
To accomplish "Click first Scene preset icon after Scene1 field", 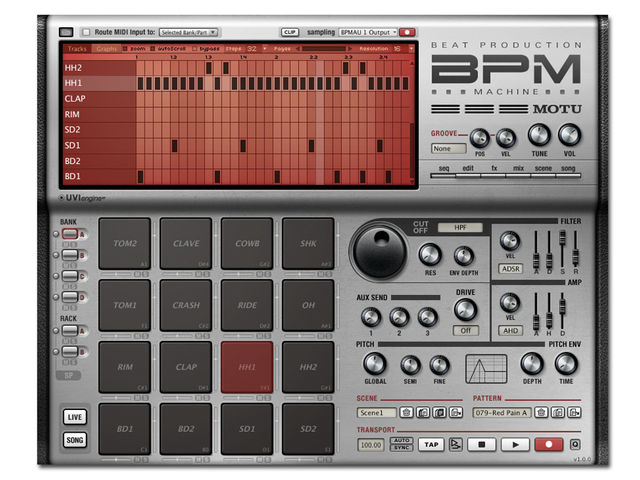I will pyautogui.click(x=406, y=413).
